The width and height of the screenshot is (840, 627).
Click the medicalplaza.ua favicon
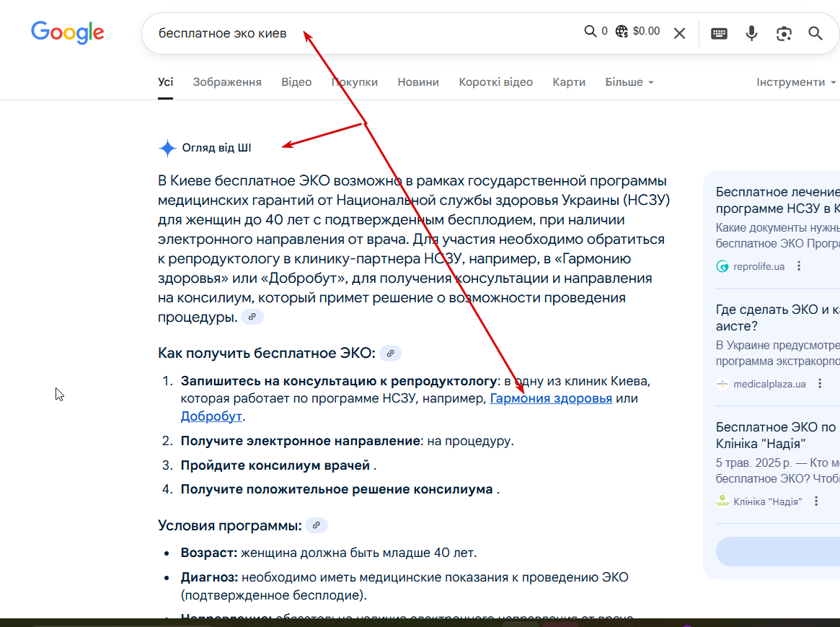point(722,384)
